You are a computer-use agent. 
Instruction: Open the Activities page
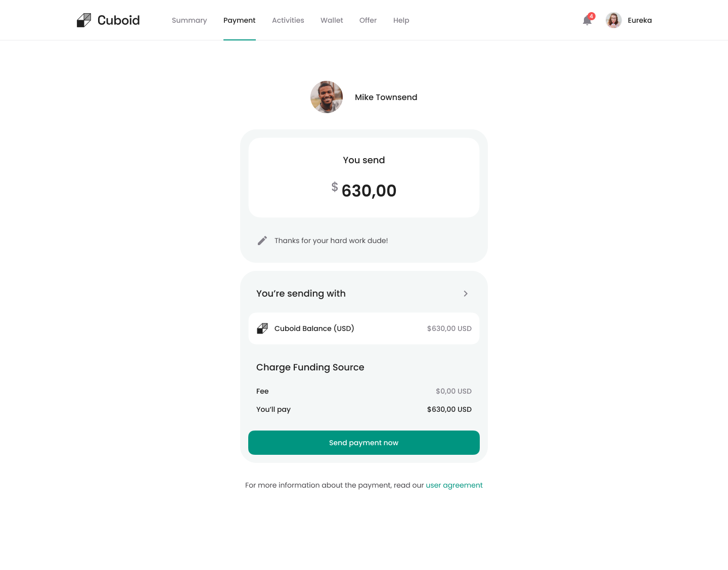288,20
